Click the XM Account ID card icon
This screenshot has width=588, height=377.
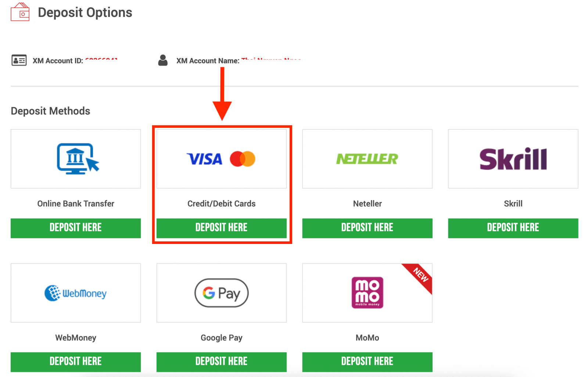[19, 60]
